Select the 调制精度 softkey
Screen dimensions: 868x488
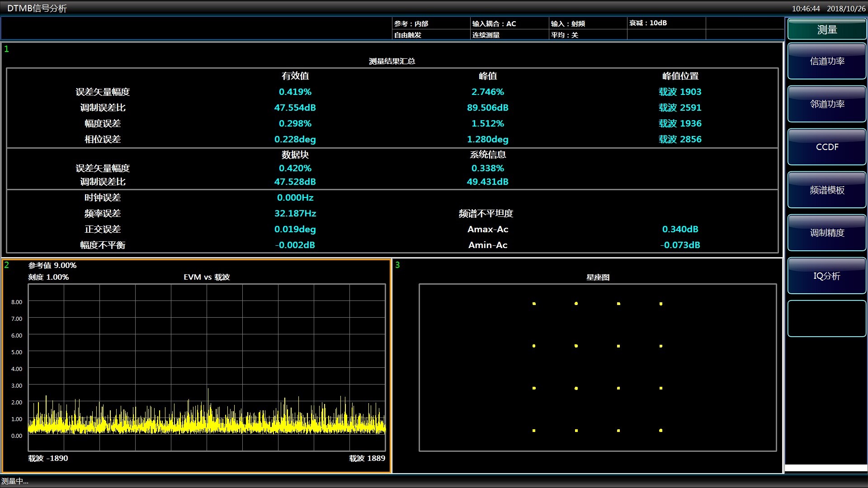826,233
